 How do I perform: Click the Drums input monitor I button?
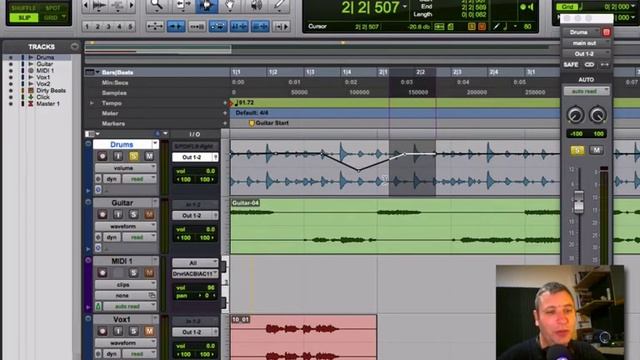tap(118, 156)
